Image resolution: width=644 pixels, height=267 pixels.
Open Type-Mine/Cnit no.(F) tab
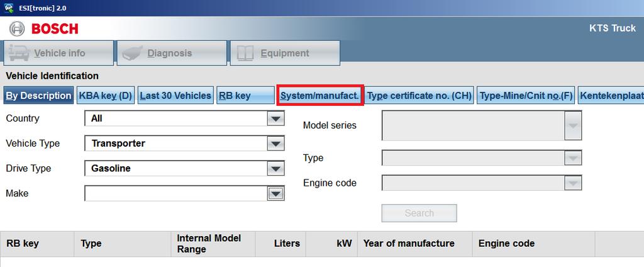click(526, 96)
